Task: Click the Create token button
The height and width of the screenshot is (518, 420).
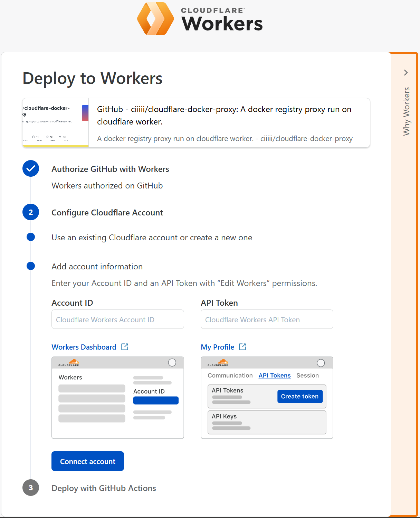Action: (x=300, y=396)
